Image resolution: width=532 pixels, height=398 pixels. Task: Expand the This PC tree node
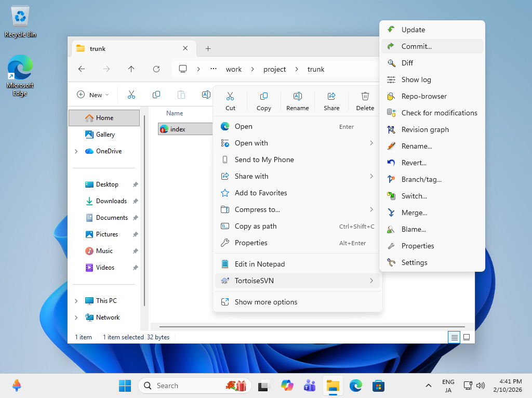tap(76, 301)
